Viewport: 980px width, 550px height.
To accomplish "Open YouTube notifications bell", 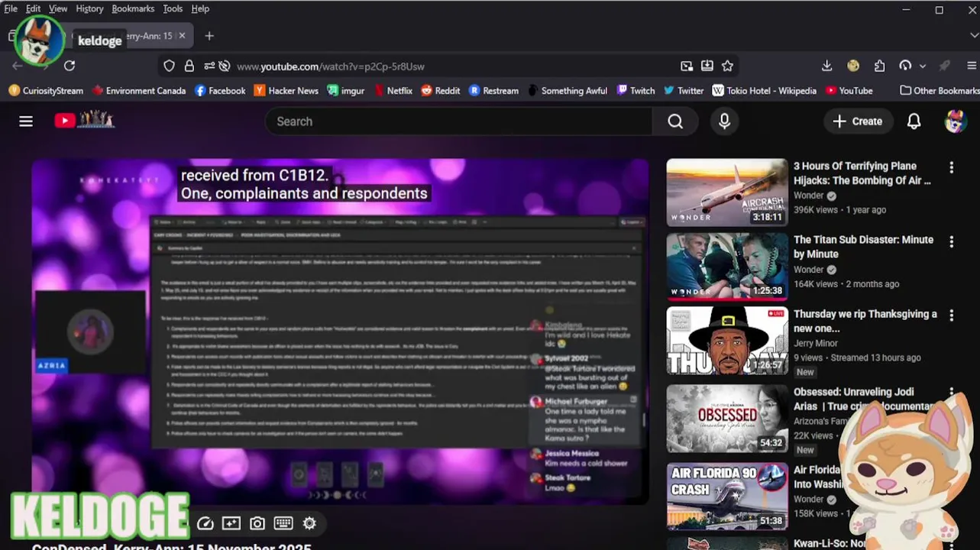I will tap(914, 121).
